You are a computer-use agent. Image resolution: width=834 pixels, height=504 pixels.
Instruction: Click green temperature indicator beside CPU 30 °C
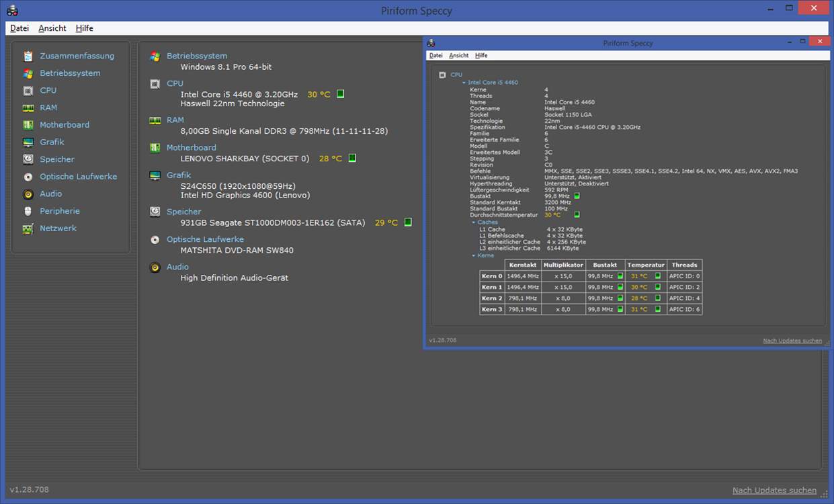340,94
